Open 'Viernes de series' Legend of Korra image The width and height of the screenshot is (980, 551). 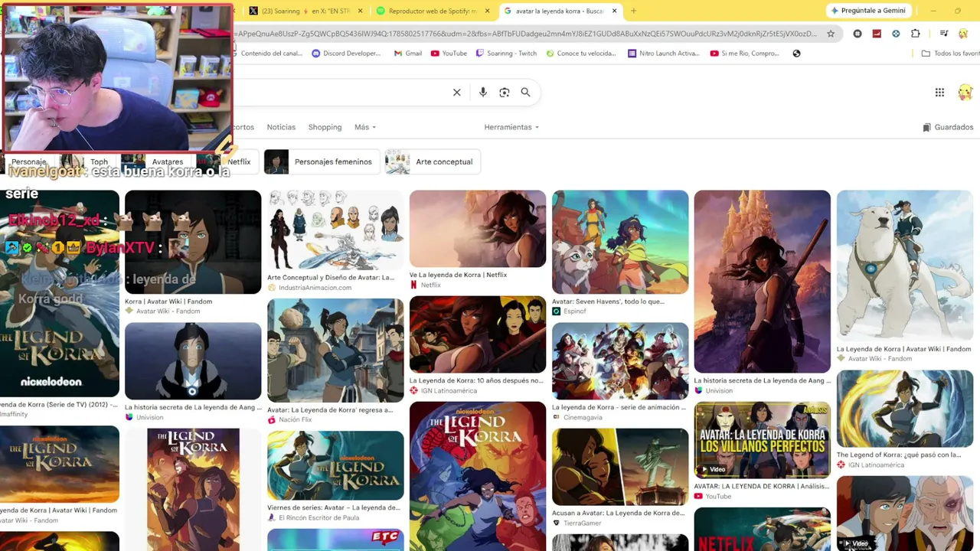[335, 465]
